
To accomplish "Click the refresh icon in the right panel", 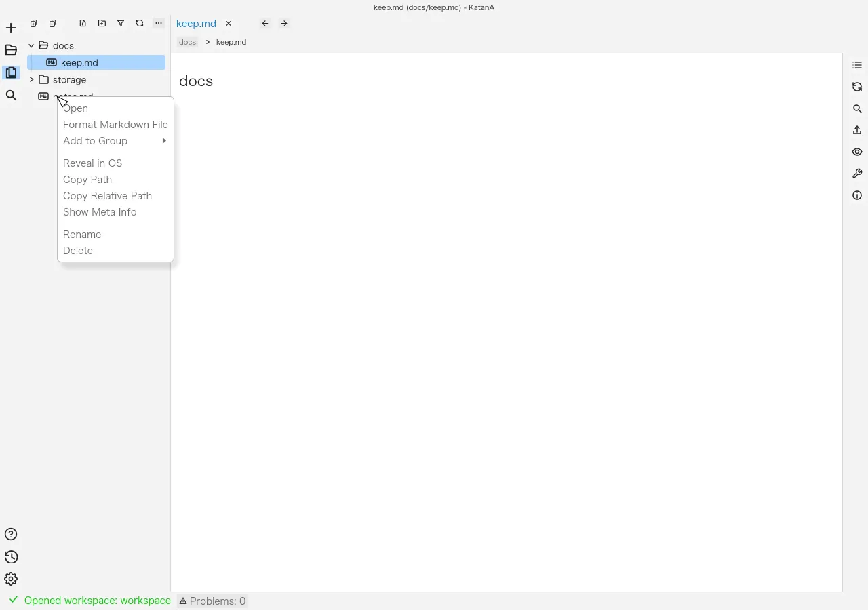I will 857,87.
